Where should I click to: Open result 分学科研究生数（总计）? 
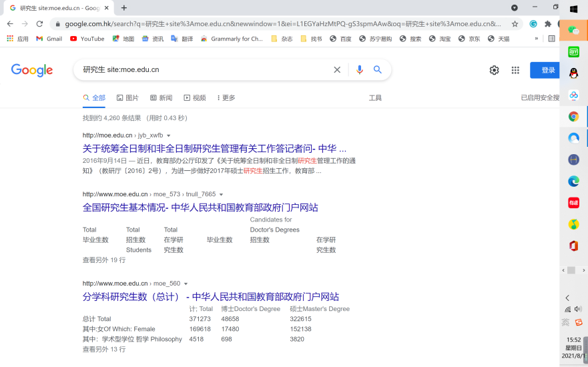(211, 297)
